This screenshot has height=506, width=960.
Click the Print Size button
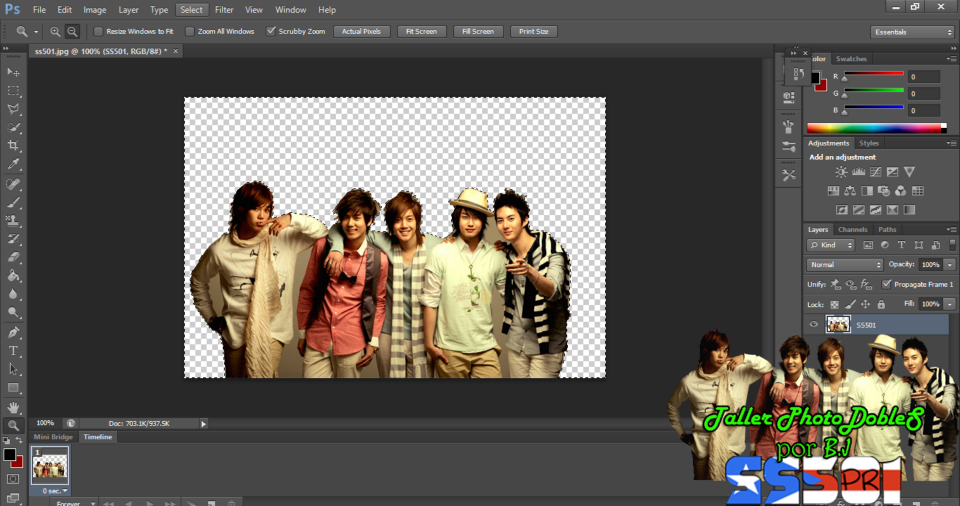[x=533, y=31]
